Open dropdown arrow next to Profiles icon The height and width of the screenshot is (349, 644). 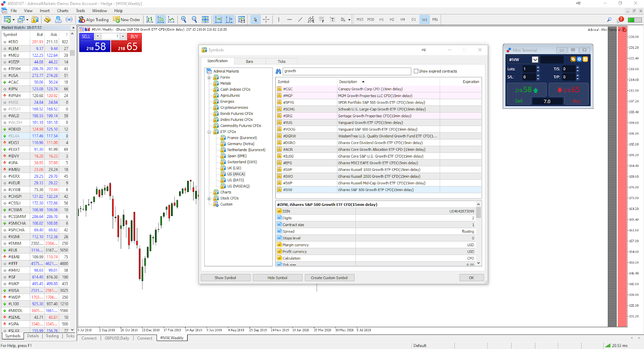[27, 19]
